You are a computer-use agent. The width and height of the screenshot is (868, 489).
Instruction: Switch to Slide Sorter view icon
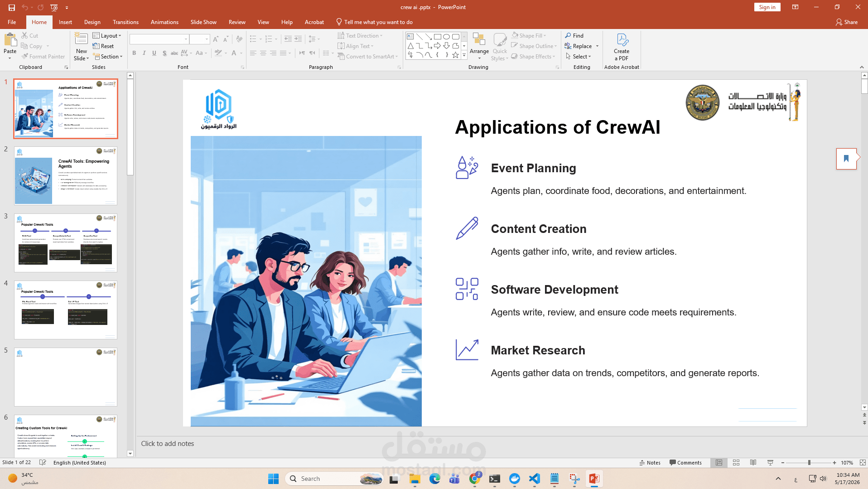(x=736, y=463)
